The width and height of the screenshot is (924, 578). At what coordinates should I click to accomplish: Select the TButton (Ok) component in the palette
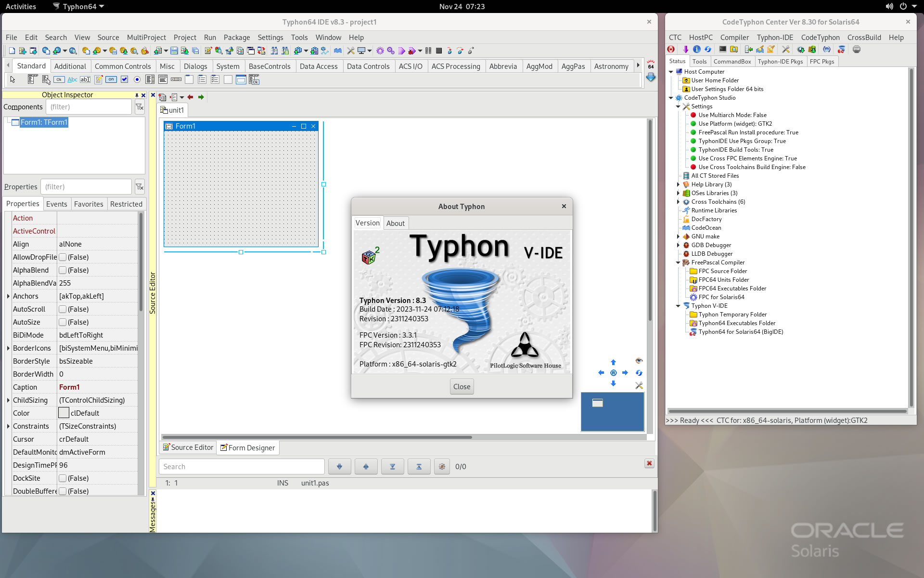[x=59, y=79]
